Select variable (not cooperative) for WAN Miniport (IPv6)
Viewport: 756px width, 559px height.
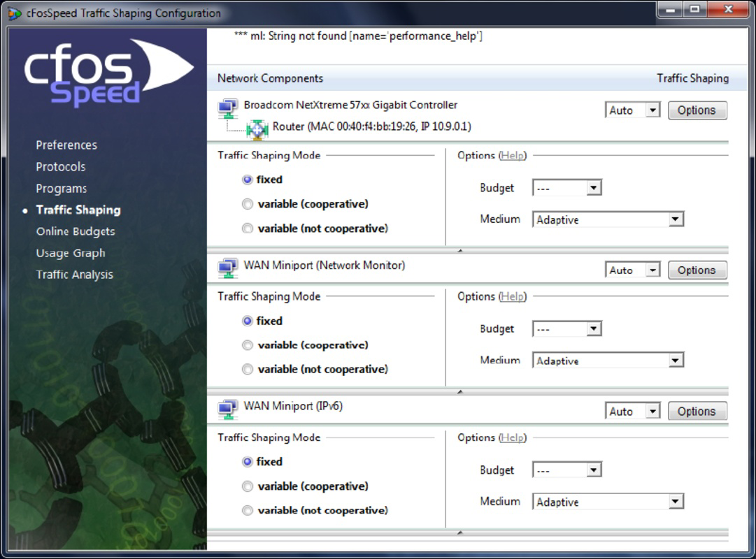(x=248, y=510)
